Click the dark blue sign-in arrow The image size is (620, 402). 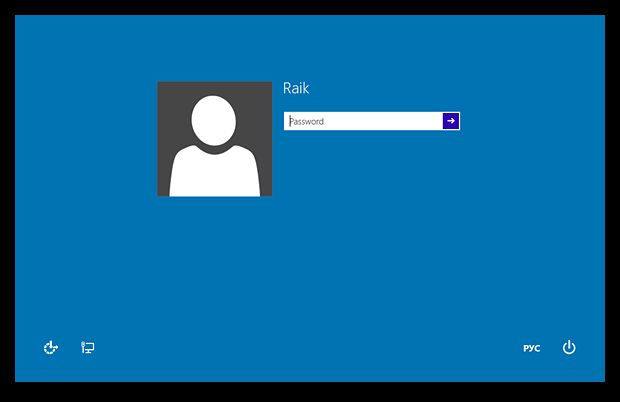(x=451, y=121)
